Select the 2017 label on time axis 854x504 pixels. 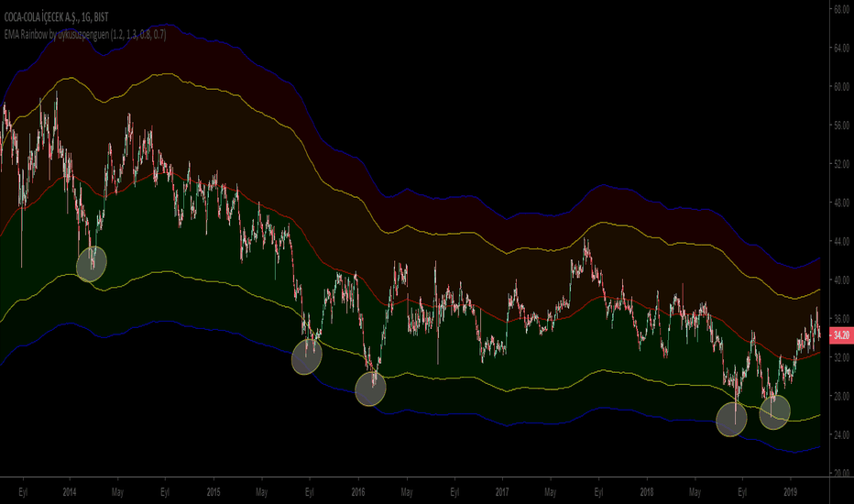click(x=502, y=492)
